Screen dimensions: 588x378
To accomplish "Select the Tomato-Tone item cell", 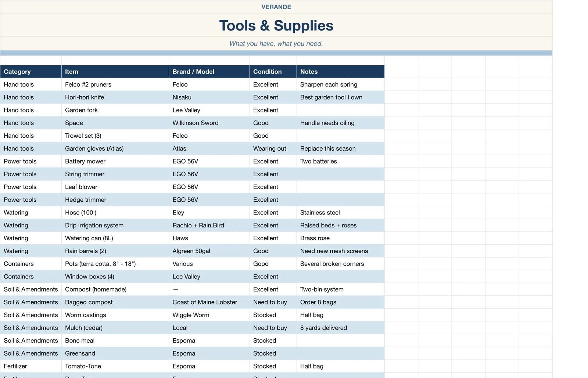I will tap(115, 366).
